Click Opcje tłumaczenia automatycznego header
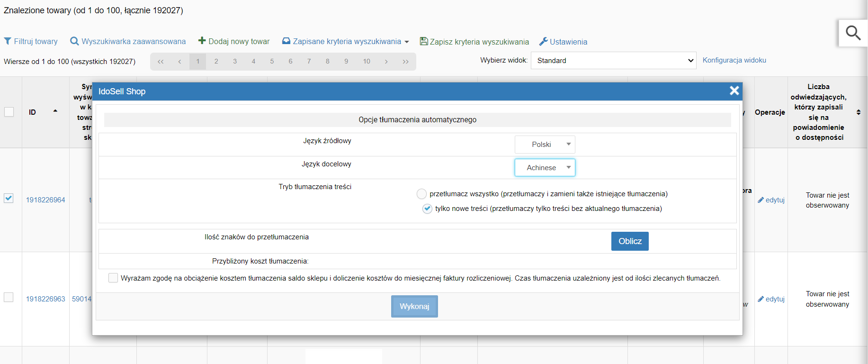The height and width of the screenshot is (364, 868). click(x=417, y=119)
